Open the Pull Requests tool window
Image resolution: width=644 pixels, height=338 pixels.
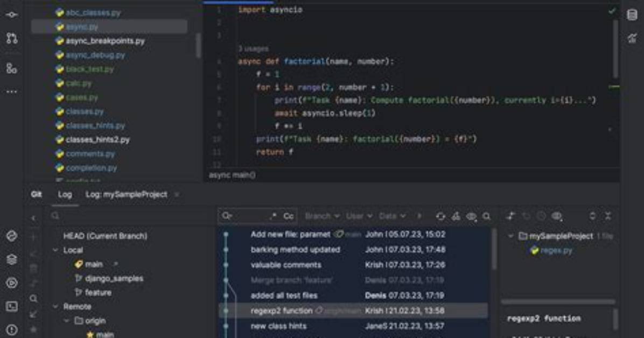pyautogui.click(x=11, y=38)
